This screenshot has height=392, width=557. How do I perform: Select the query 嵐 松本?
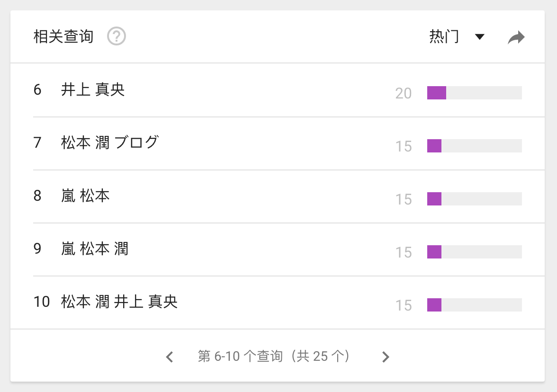pos(85,196)
